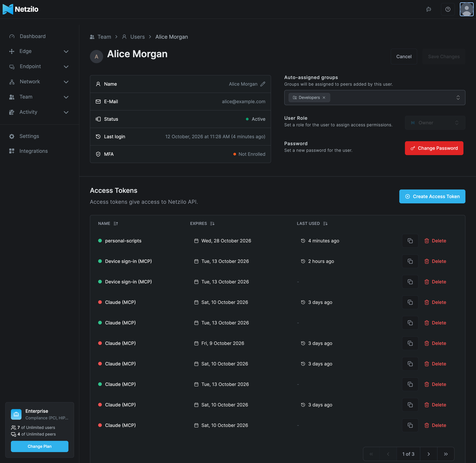
Task: Expand the Edge sidebar menu
Action: (x=39, y=51)
